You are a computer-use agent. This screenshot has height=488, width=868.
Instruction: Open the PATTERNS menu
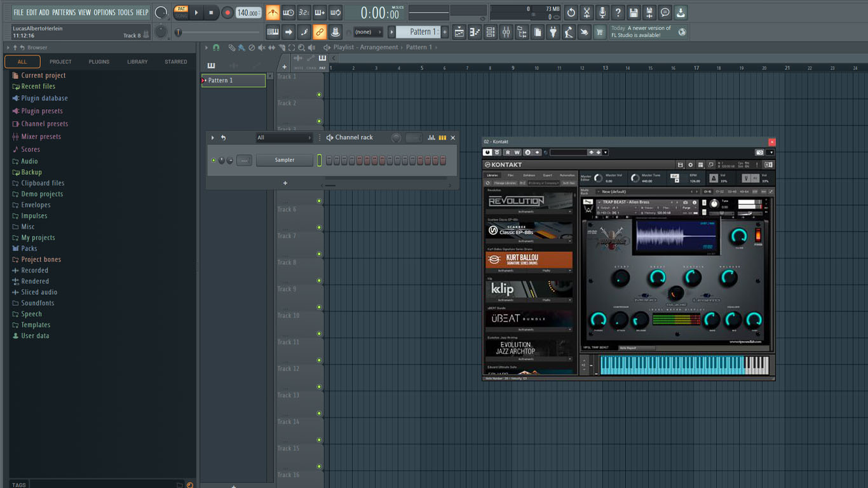tap(64, 12)
